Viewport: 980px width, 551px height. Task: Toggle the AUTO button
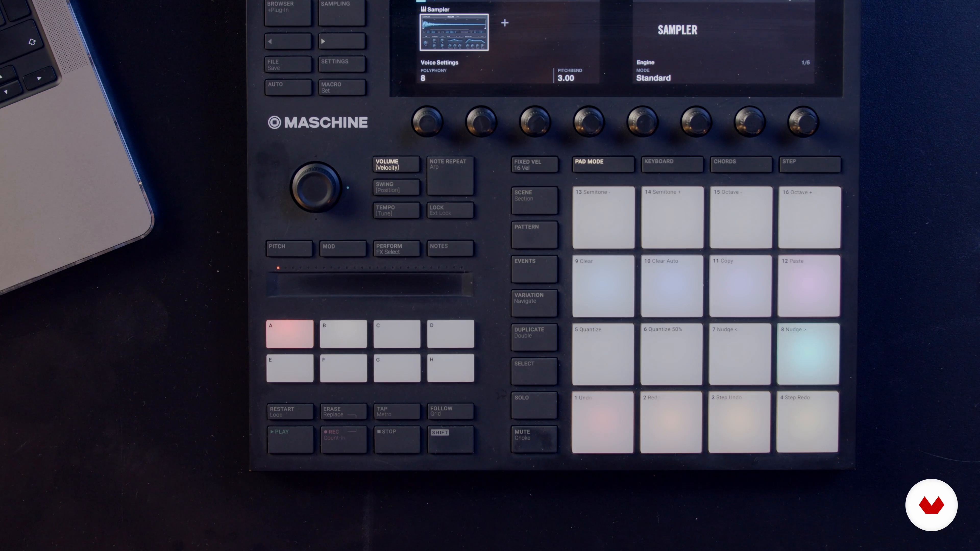(288, 87)
